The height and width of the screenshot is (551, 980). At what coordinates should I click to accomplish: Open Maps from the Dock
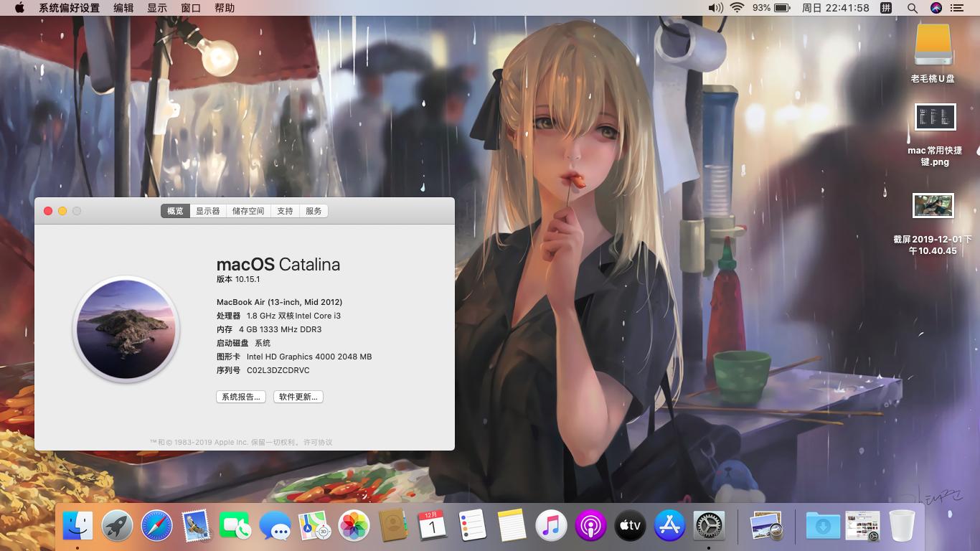(x=314, y=527)
